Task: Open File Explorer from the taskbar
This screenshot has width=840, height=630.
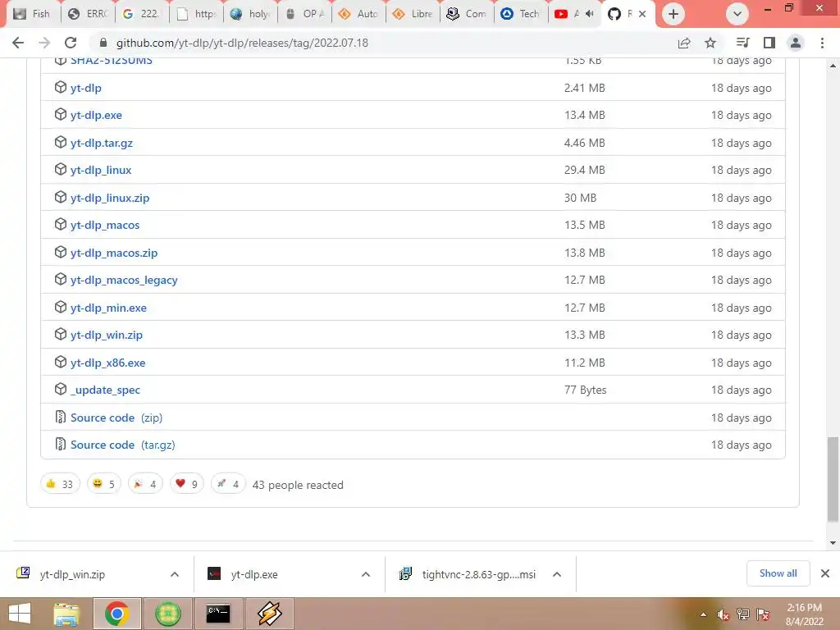Action: click(x=66, y=614)
